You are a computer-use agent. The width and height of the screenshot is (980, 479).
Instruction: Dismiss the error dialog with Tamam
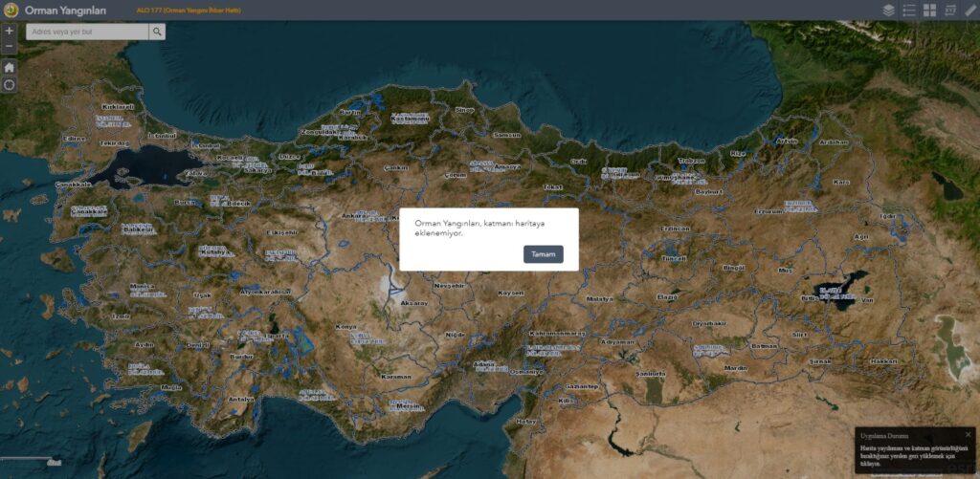(x=544, y=254)
